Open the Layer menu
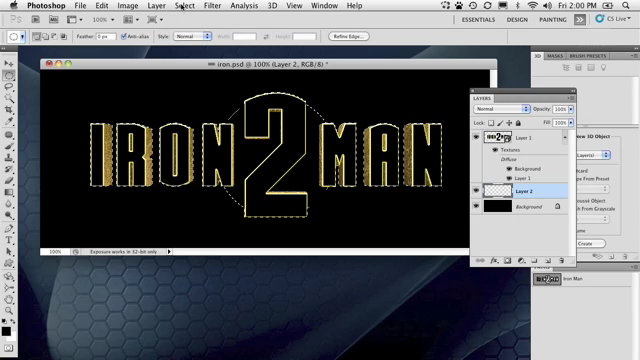 click(x=156, y=6)
